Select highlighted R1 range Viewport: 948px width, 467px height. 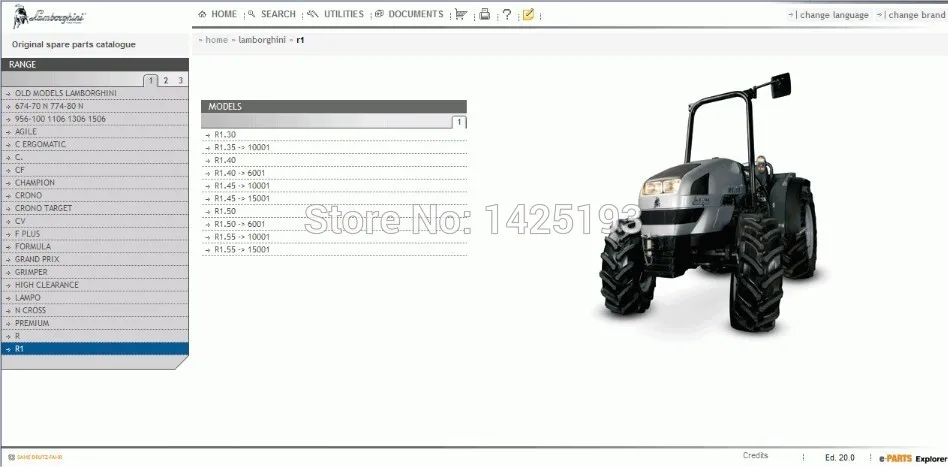point(95,349)
